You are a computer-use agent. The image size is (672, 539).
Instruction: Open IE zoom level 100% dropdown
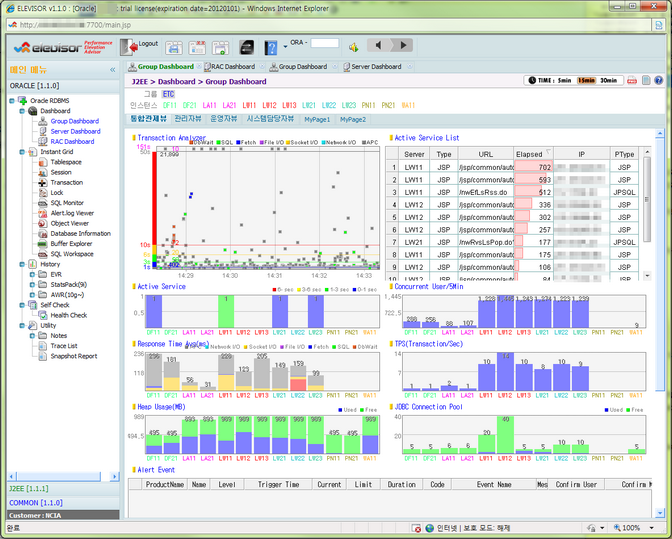652,528
